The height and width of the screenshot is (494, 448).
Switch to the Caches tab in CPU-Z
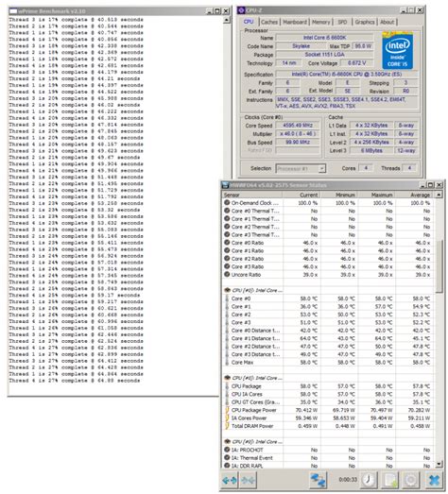pos(269,22)
